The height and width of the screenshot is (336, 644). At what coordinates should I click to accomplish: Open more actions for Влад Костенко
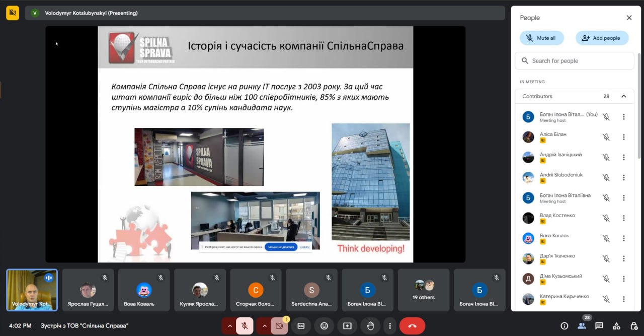click(624, 218)
